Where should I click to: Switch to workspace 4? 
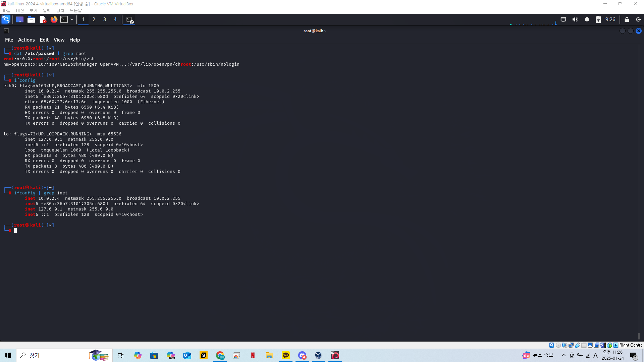(x=115, y=19)
